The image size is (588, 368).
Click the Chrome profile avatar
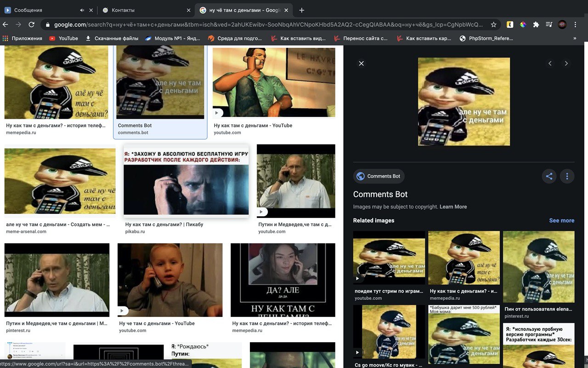point(562,24)
